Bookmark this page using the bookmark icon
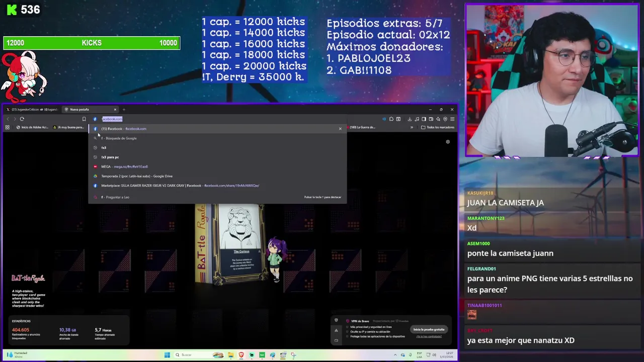Viewport: 644px width, 362px height. point(84,119)
